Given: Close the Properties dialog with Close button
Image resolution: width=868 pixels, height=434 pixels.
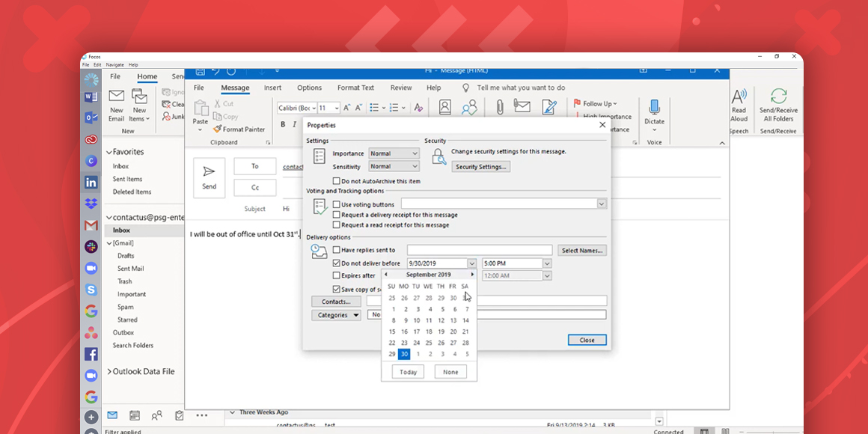Looking at the screenshot, I should (x=587, y=340).
